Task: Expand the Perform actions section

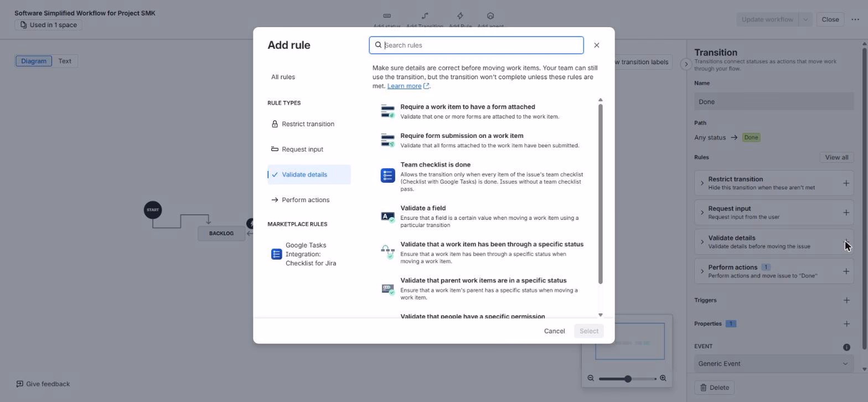Action: click(x=702, y=271)
